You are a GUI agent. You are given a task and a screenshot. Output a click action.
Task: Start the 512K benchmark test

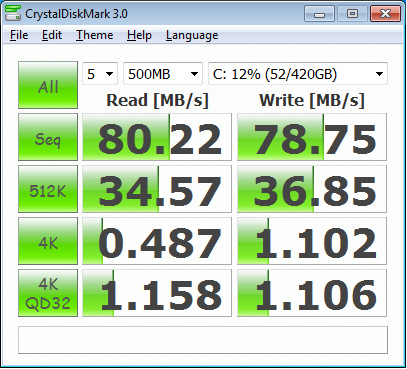click(x=48, y=189)
